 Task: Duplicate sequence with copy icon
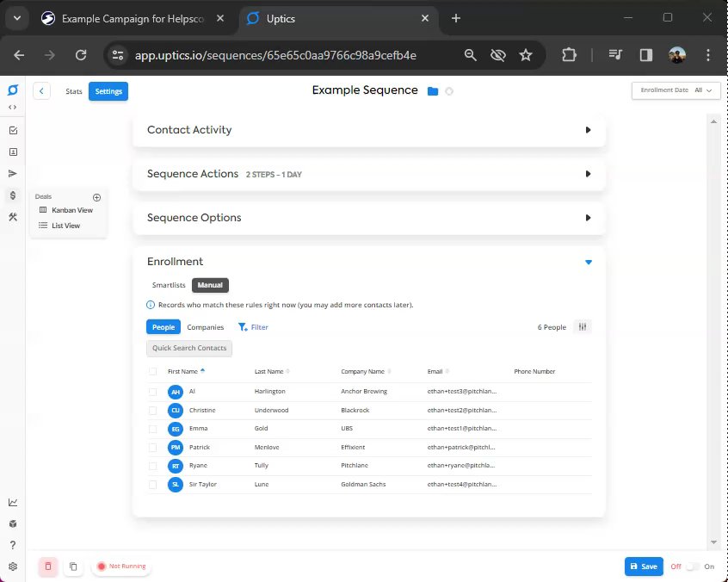tap(73, 567)
